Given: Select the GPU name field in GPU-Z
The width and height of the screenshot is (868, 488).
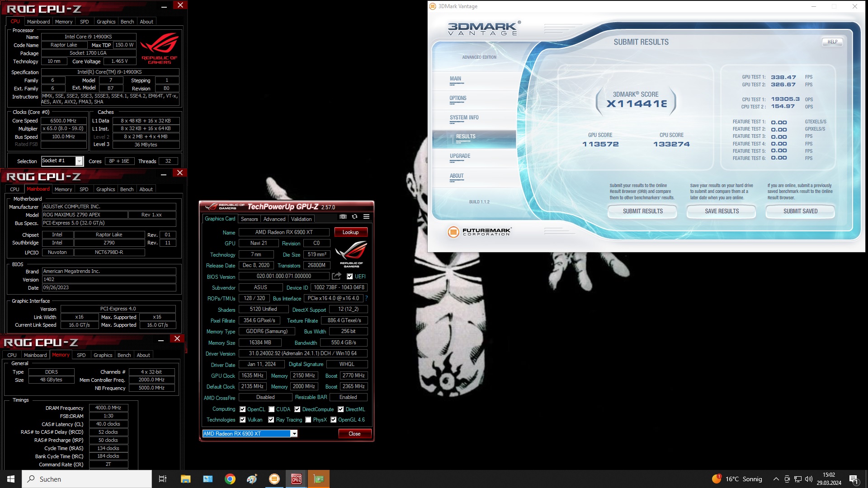Looking at the screenshot, I should click(x=284, y=232).
